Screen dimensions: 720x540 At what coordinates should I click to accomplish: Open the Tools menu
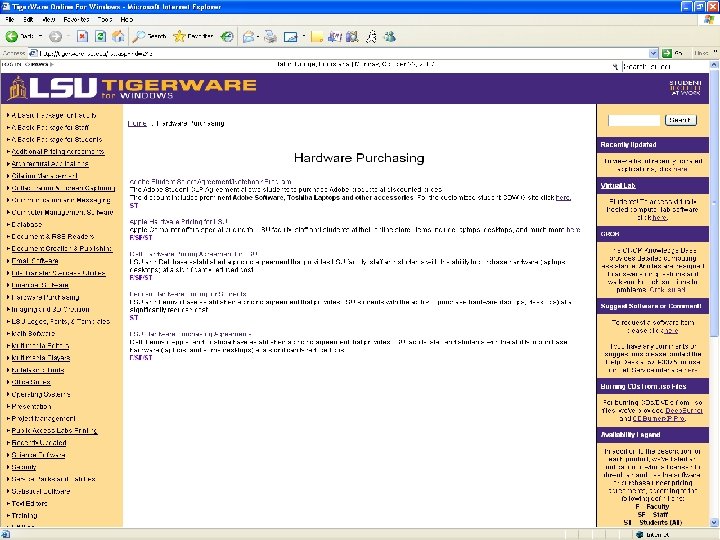tap(105, 19)
